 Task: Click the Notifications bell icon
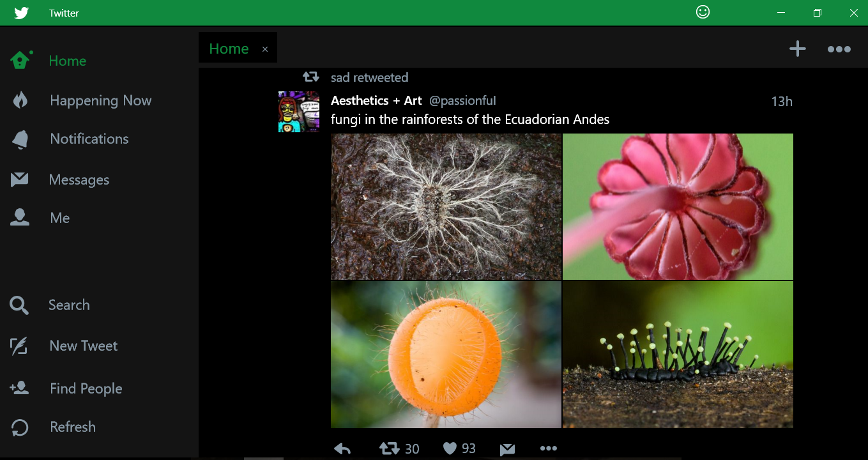(20, 139)
